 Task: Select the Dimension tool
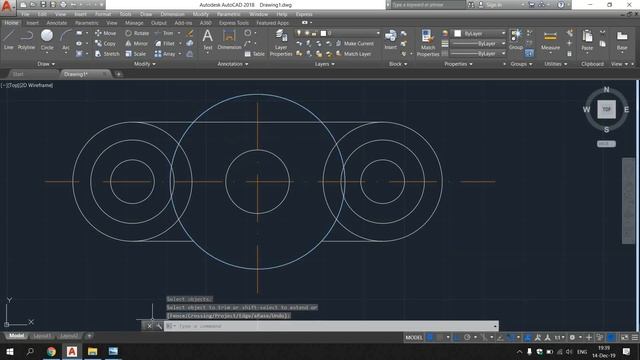click(x=229, y=40)
